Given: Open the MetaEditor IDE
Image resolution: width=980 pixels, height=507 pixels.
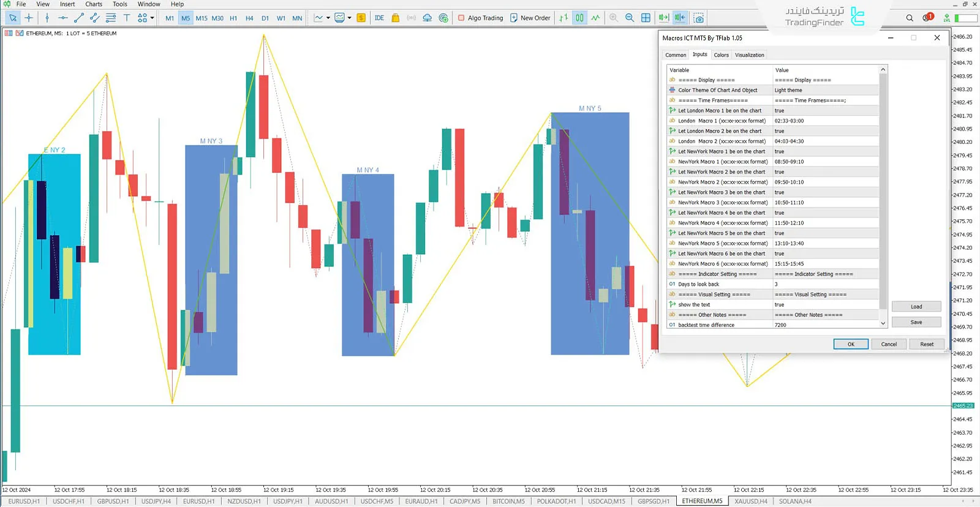Looking at the screenshot, I should [379, 18].
